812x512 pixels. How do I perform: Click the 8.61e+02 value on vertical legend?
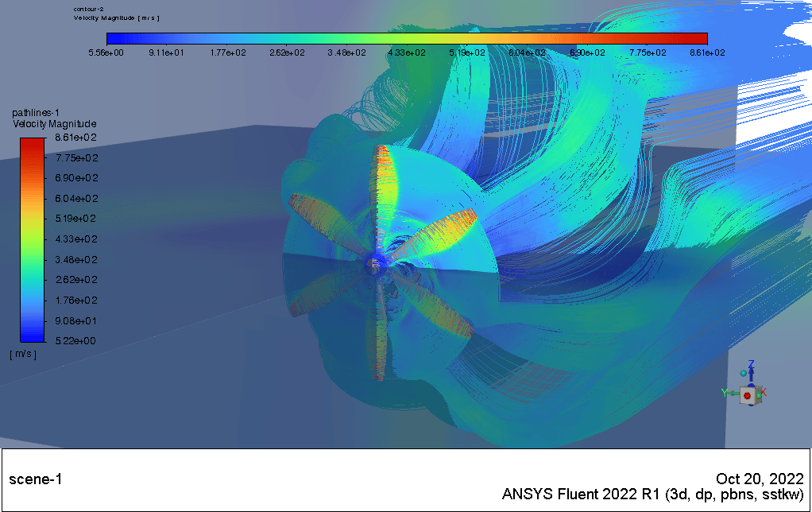click(x=76, y=138)
